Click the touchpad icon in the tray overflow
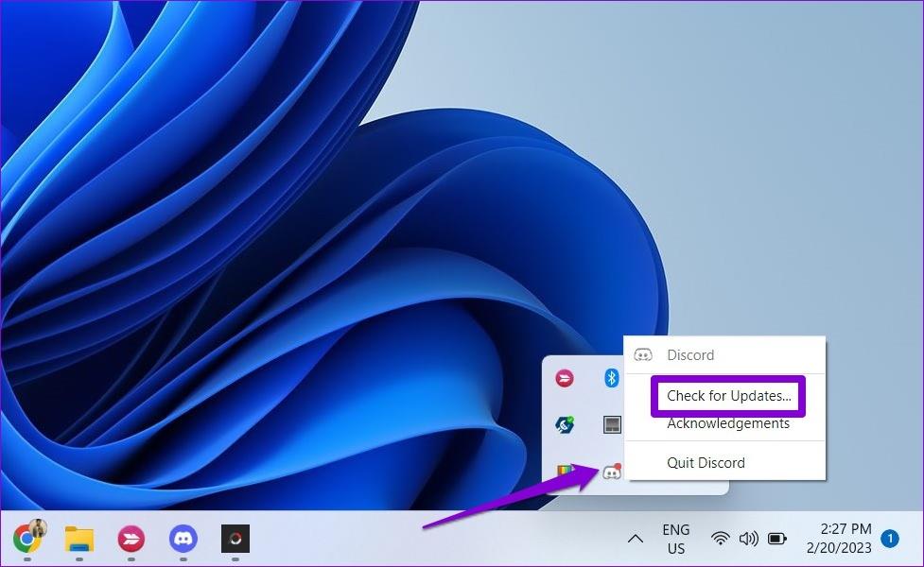This screenshot has height=567, width=924. point(609,423)
